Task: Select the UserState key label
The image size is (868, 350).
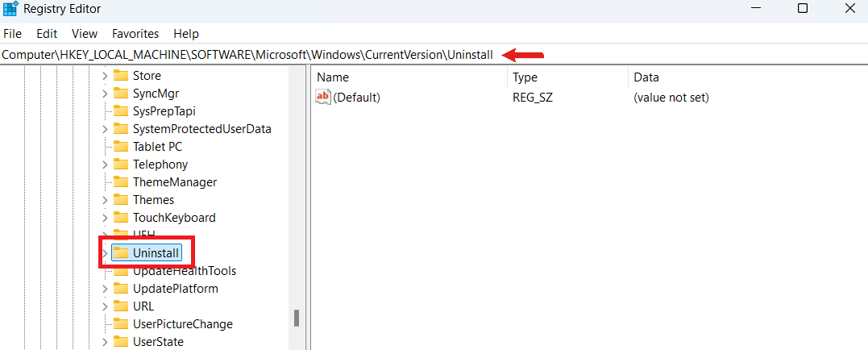Action: 158,342
